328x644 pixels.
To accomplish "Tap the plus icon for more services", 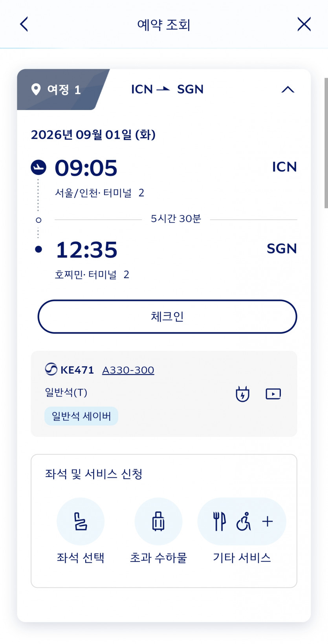I will (x=268, y=521).
